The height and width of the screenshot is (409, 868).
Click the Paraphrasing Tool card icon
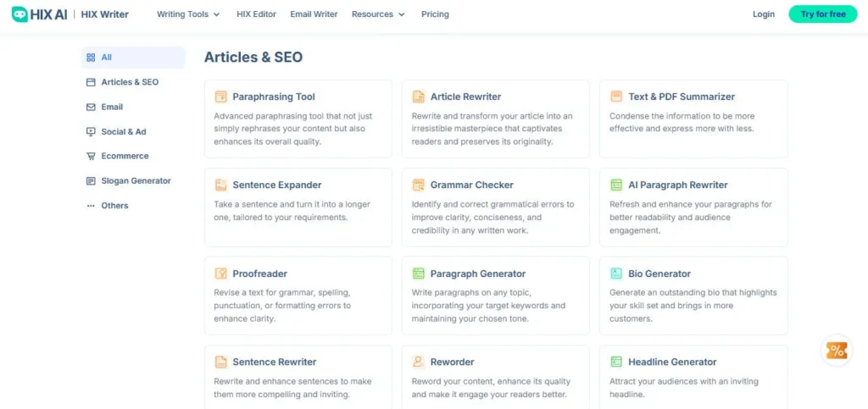(x=221, y=97)
